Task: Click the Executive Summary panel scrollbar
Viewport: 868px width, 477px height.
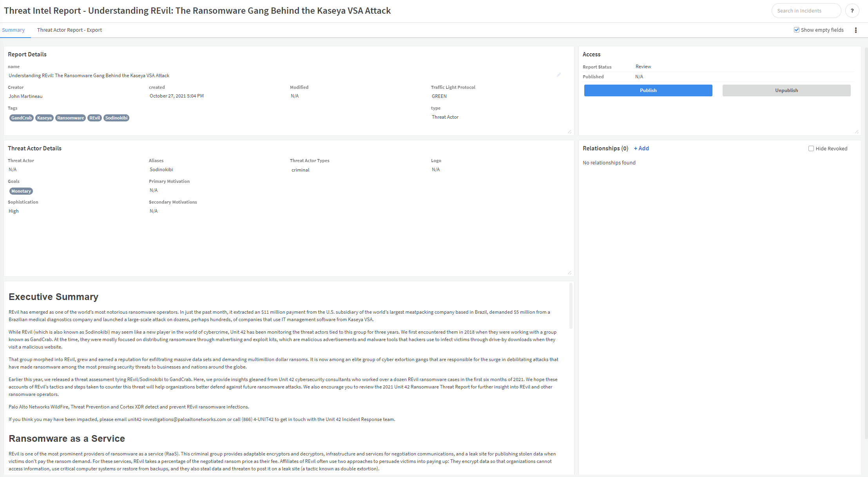Action: 571,306
